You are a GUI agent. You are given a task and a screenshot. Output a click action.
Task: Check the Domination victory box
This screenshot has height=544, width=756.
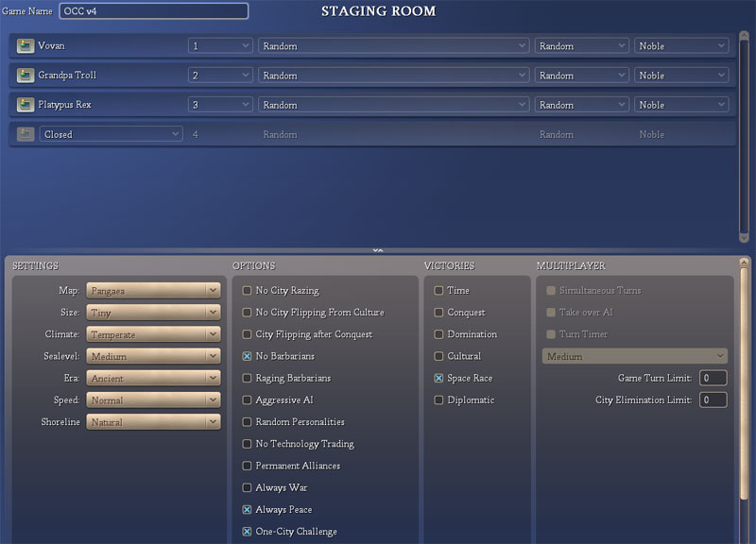(438, 334)
